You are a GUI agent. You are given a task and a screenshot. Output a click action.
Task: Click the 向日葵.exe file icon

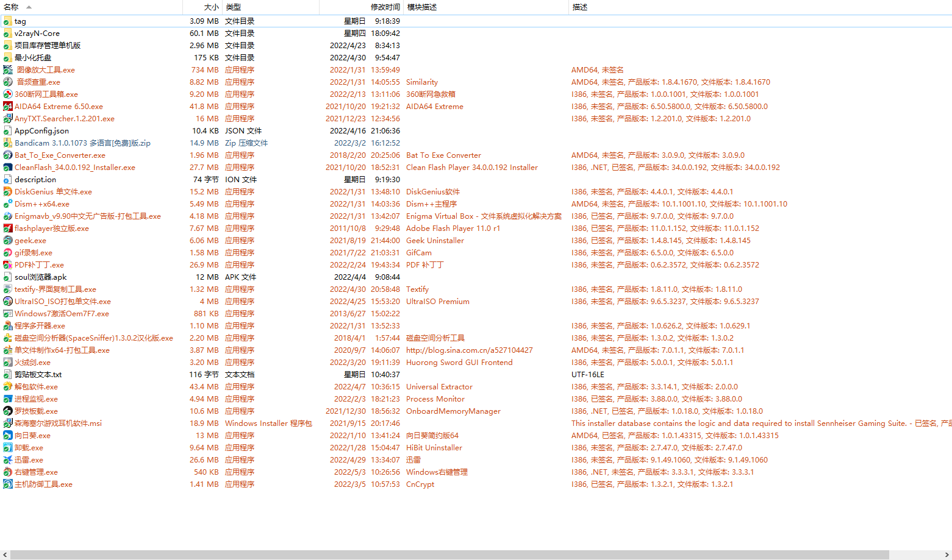click(x=7, y=436)
